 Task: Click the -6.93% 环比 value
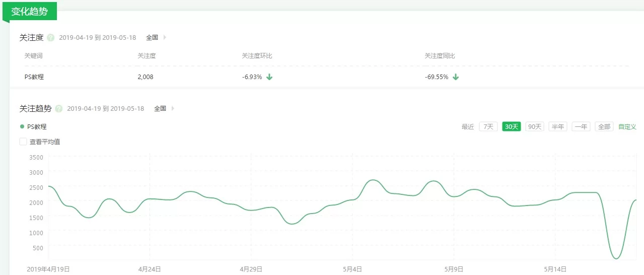252,77
